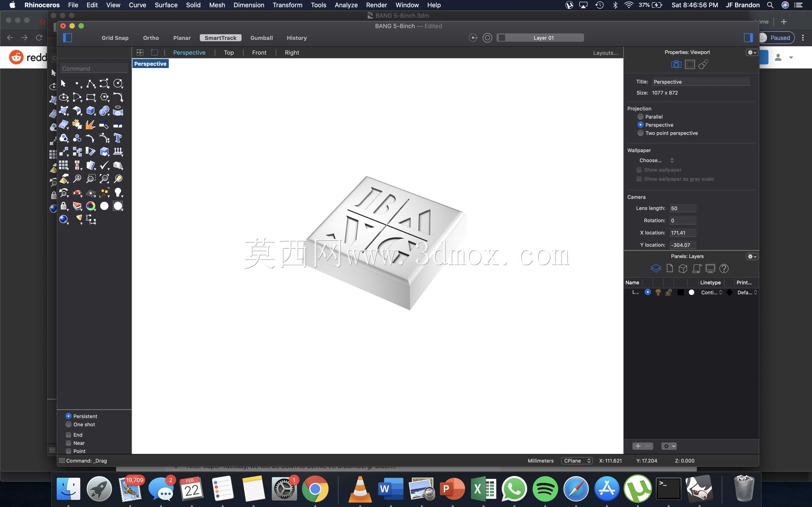This screenshot has height=507, width=812.
Task: Open the Text object tool
Action: (118, 138)
